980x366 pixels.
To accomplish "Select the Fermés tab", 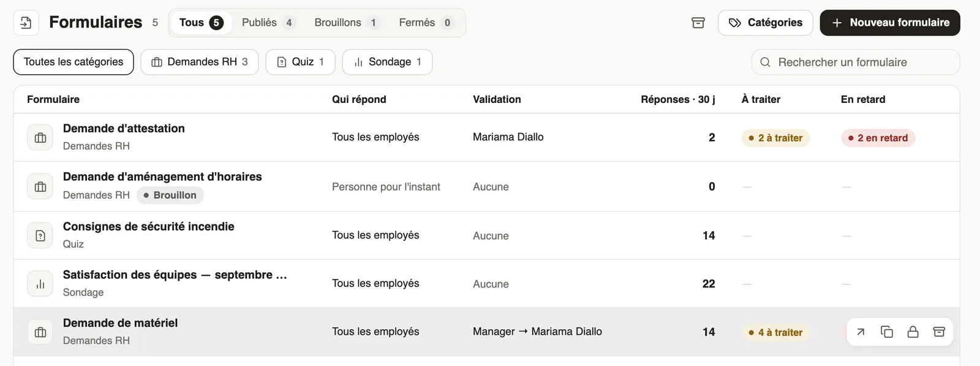I will click(x=426, y=23).
